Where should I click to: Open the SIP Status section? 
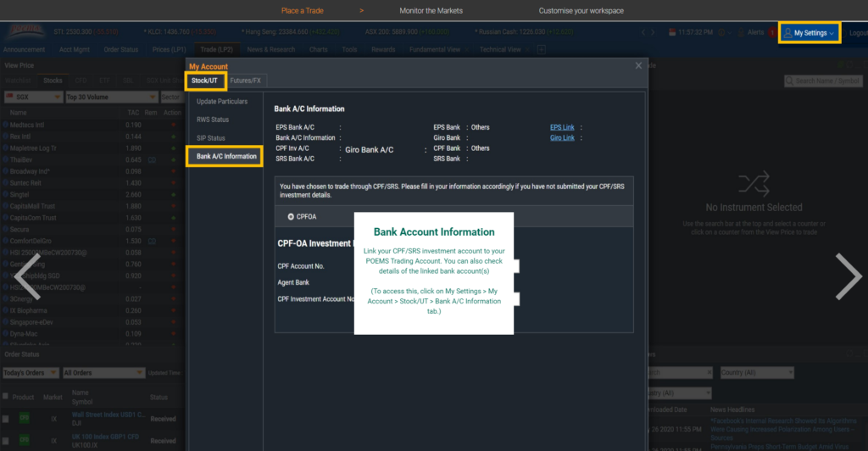[x=211, y=138]
